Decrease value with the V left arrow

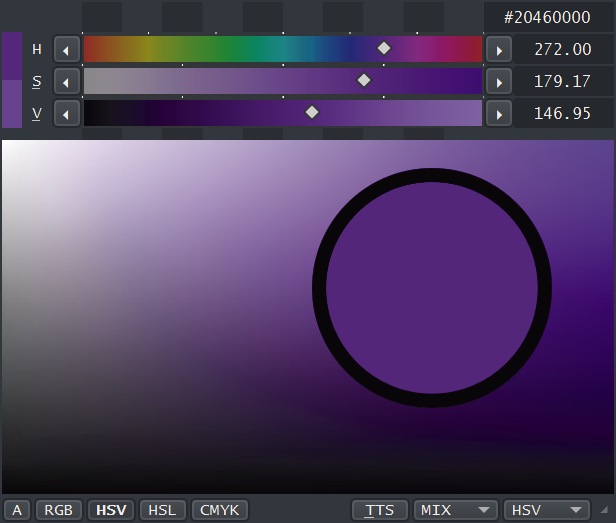[x=67, y=114]
